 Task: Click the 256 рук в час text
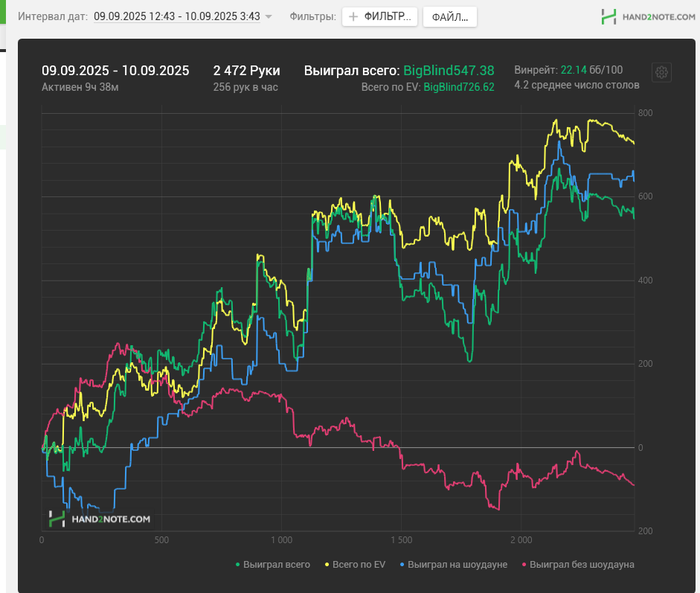click(x=246, y=87)
